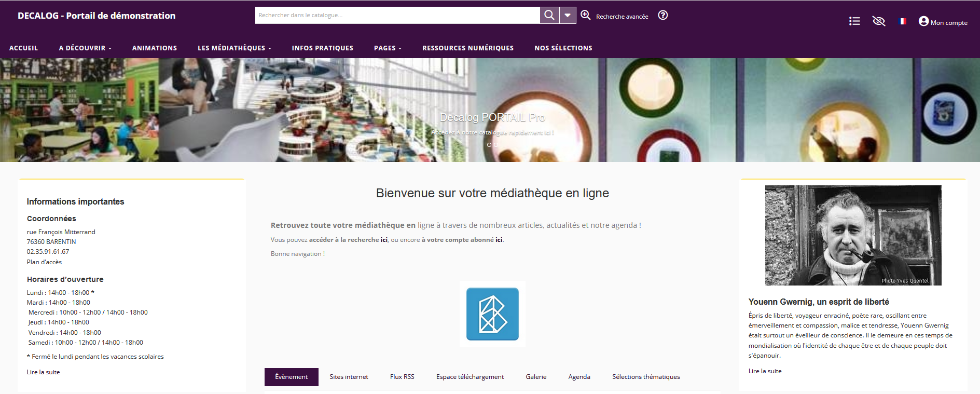This screenshot has height=394, width=980.
Task: Expand LES MÉDIATHÈQUES dropdown menu
Action: click(x=234, y=48)
